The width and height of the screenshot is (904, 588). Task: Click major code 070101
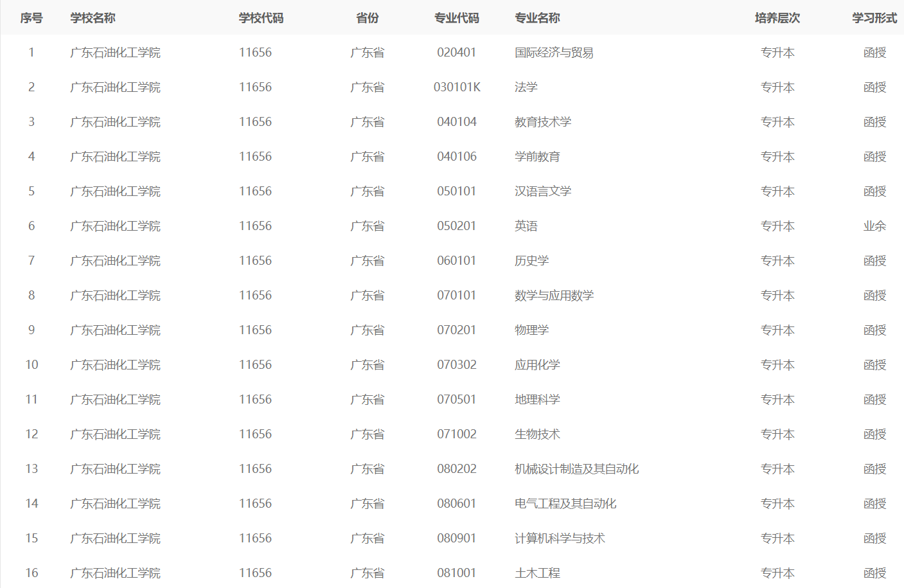point(457,296)
